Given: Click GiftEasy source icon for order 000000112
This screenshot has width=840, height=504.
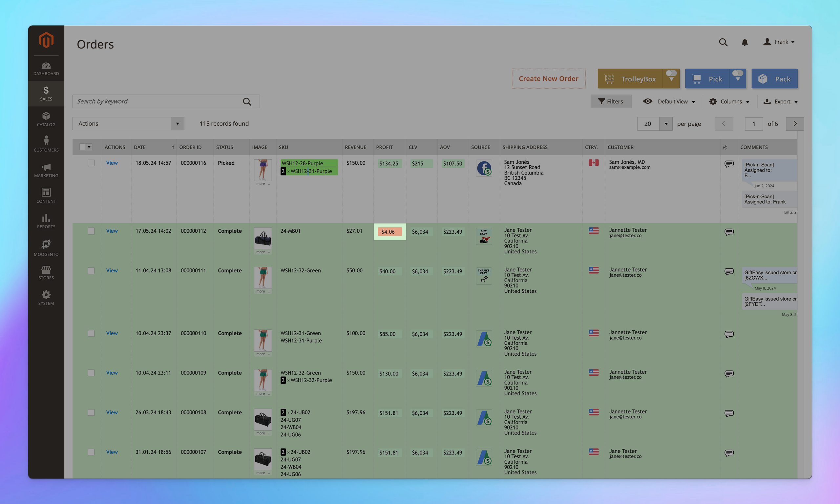Looking at the screenshot, I should pos(484,236).
